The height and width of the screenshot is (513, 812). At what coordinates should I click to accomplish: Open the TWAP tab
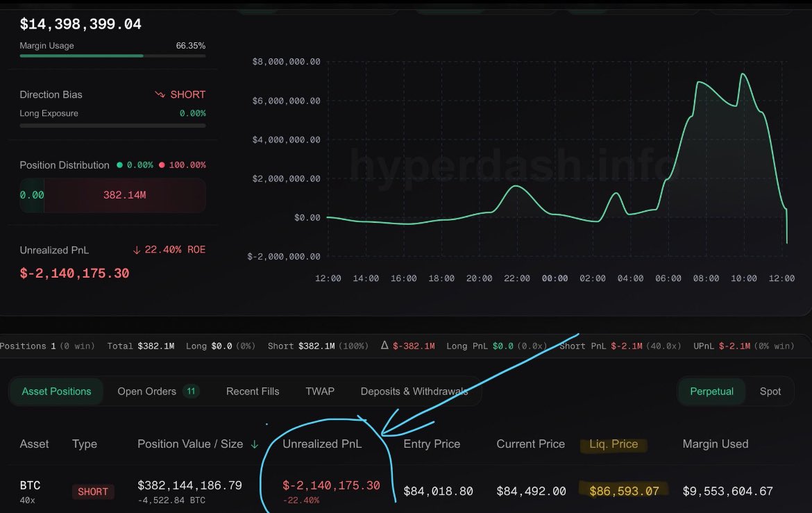(x=319, y=391)
